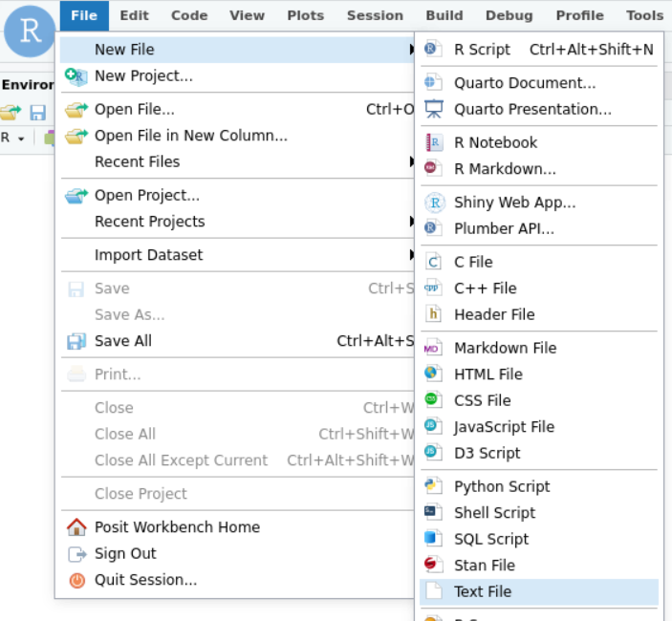Image resolution: width=672 pixels, height=621 pixels.
Task: Choose Open File in New Column...
Action: click(x=237, y=136)
